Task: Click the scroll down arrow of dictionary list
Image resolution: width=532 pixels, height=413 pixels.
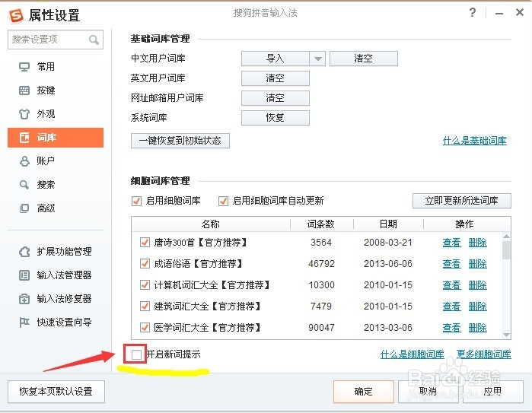Action: (x=507, y=335)
